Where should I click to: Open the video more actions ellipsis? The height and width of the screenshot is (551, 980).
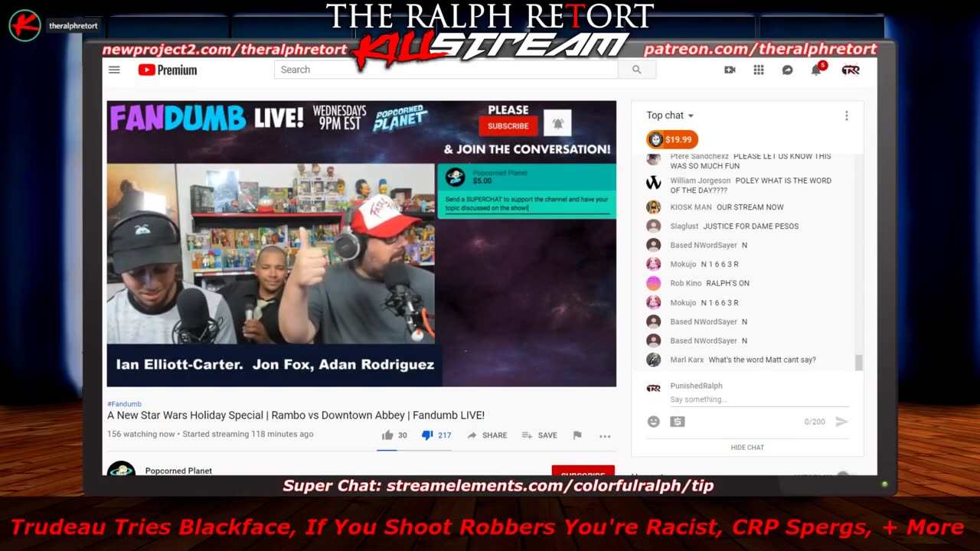605,435
